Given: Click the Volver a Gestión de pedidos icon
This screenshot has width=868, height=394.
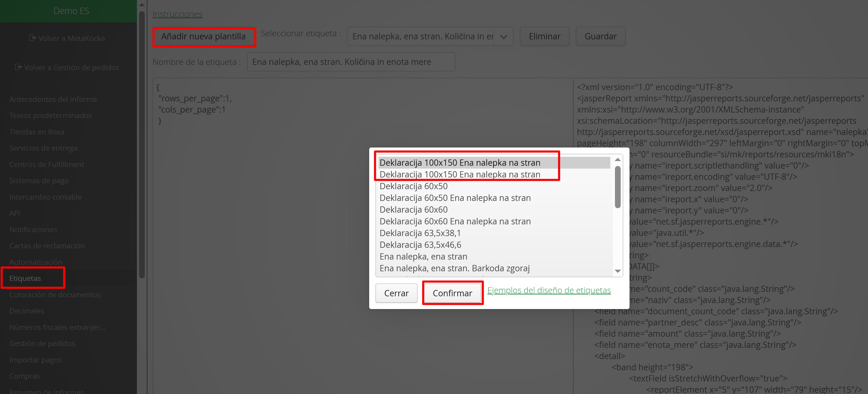Looking at the screenshot, I should point(18,67).
